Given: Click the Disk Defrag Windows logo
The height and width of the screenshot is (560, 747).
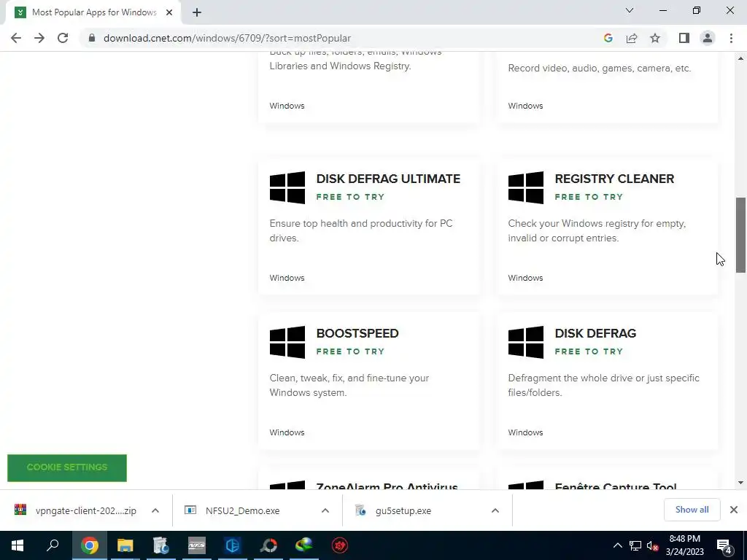Looking at the screenshot, I should [525, 342].
